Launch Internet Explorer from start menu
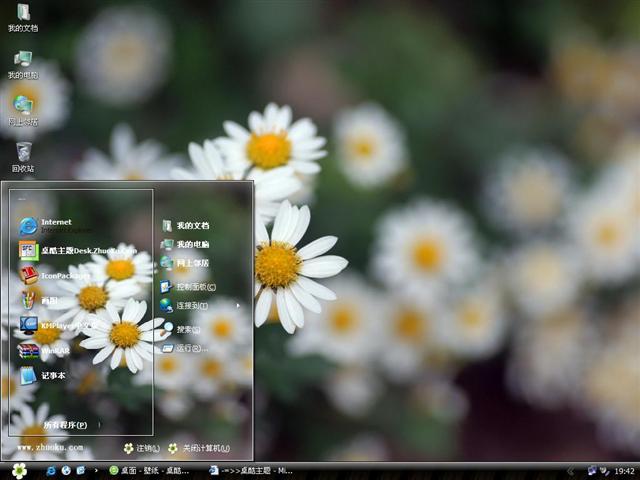The image size is (640, 480). [56, 226]
